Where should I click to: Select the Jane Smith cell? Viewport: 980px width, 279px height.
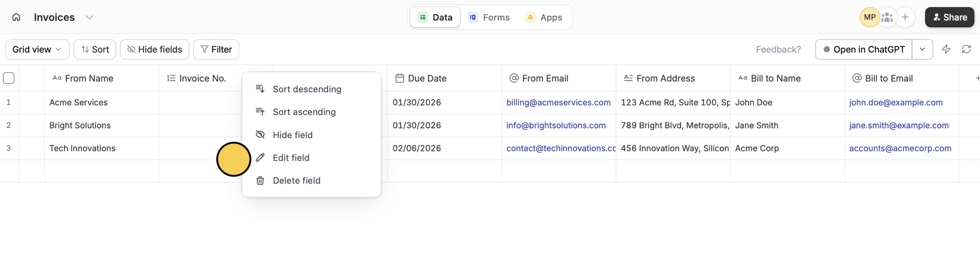[787, 125]
